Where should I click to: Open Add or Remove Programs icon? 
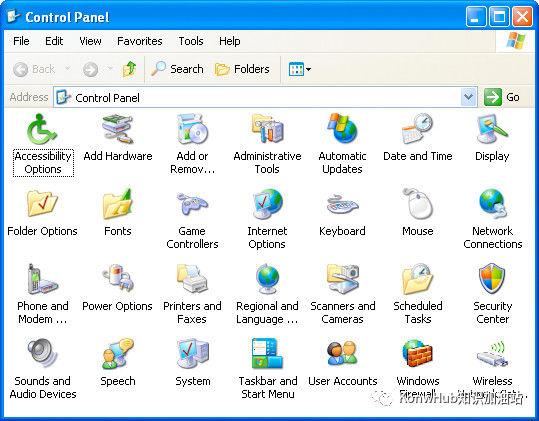pyautogui.click(x=192, y=129)
